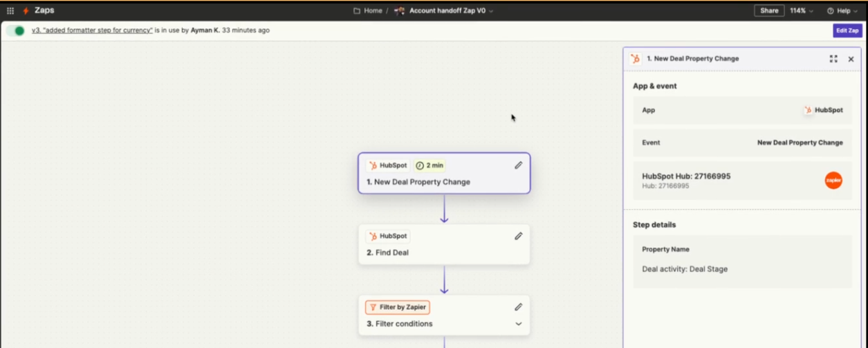Expand side panel to full screen
Screen dimensions: 868x348
coord(833,59)
